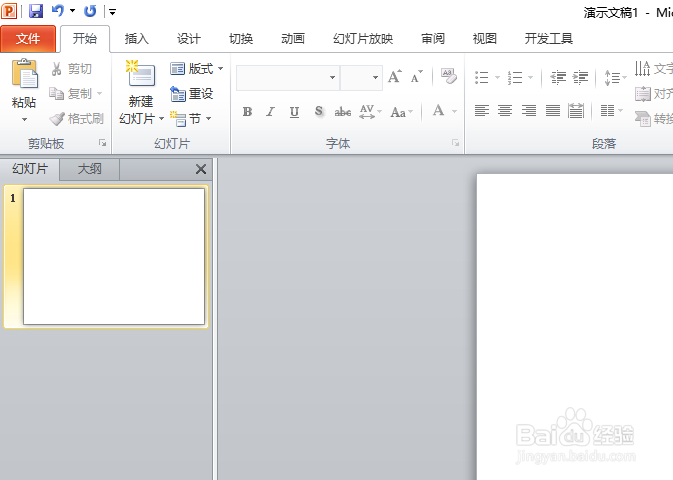673x480 pixels.
Task: Select the 开始 (Home) tab
Action: [85, 39]
